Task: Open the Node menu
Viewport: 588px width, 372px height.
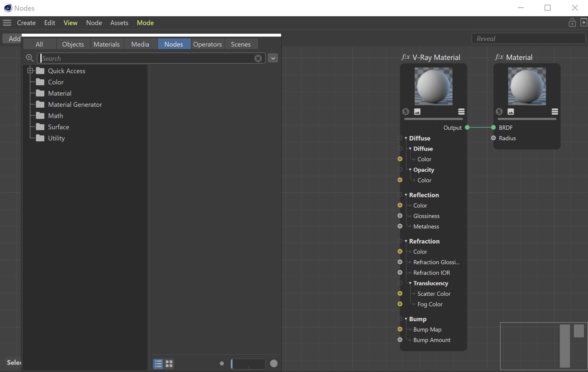Action: (x=94, y=23)
